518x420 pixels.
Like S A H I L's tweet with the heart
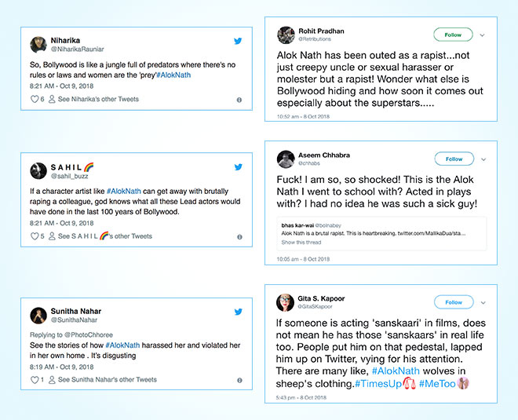35,236
